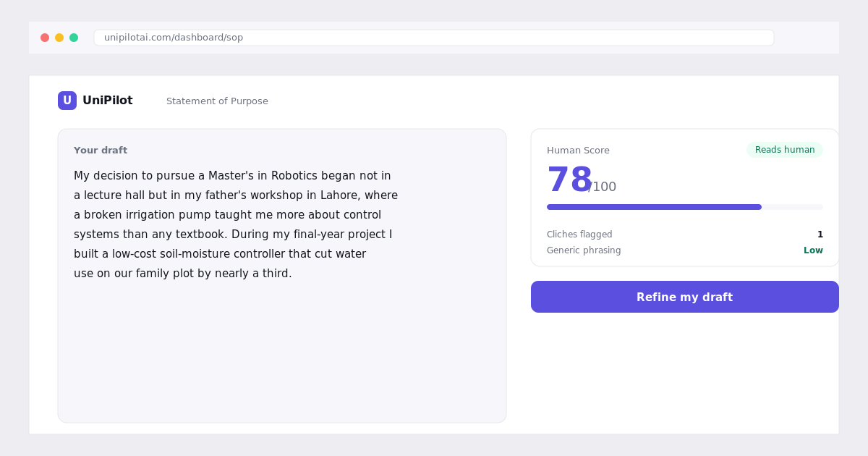The image size is (868, 456).
Task: Click the UniPilot brand name
Action: pyautogui.click(x=108, y=101)
